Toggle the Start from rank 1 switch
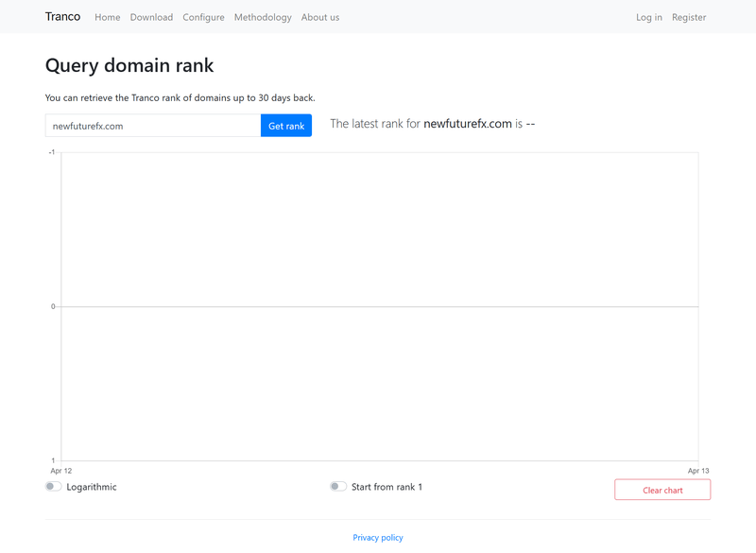Image resolution: width=756 pixels, height=553 pixels. (x=338, y=487)
